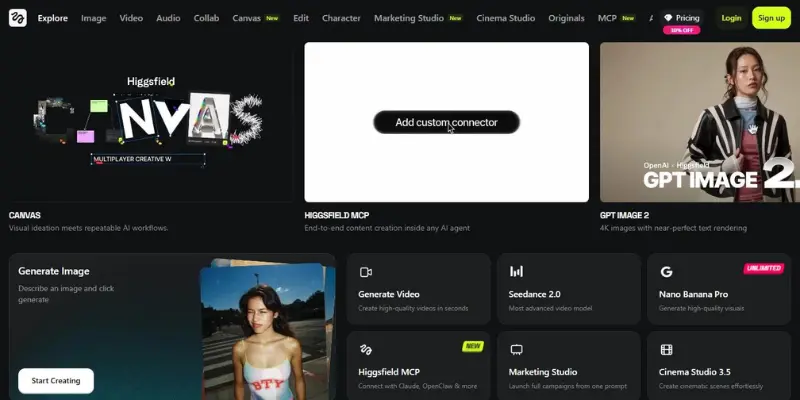Screen dimensions: 800x400
Task: Open MCP in the top navigation
Action: (607, 18)
